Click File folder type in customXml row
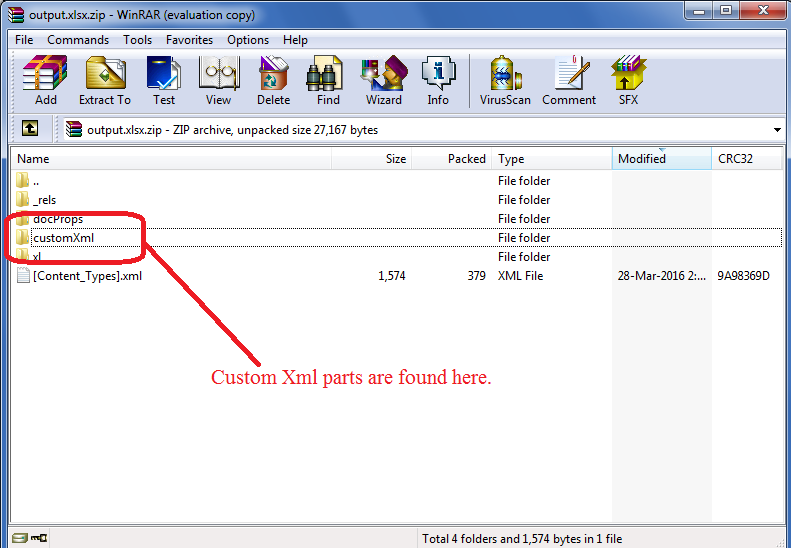 [x=524, y=238]
